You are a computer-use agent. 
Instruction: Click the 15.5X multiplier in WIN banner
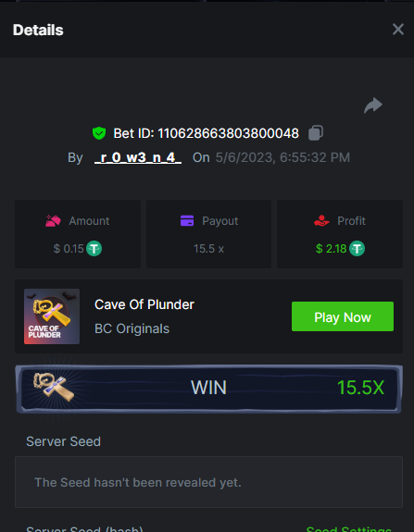(x=360, y=388)
